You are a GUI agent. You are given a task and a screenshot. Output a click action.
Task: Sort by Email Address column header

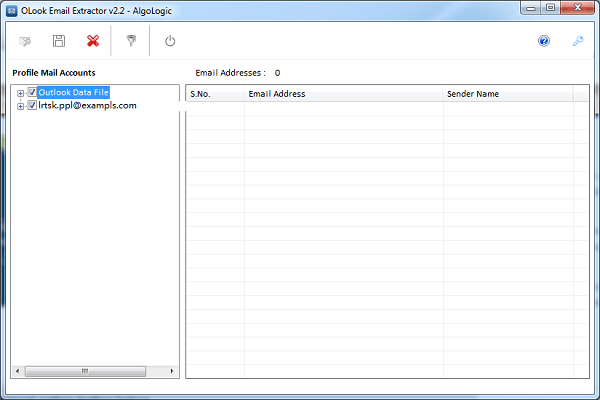[344, 94]
